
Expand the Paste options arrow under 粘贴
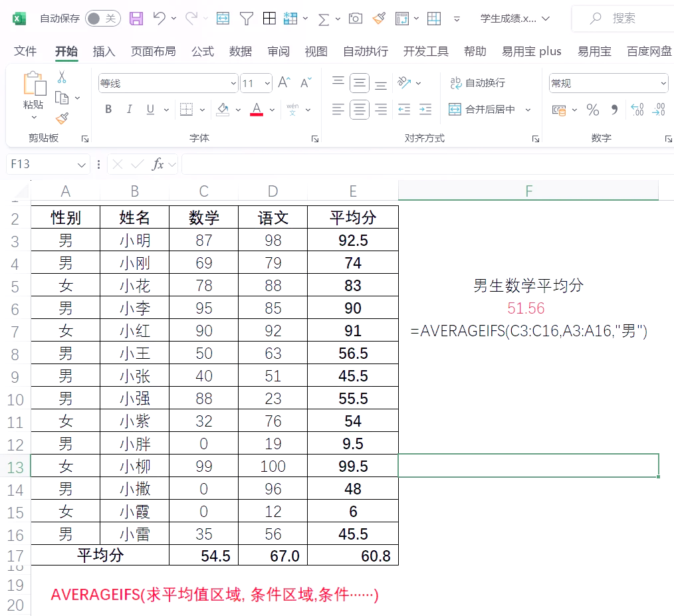pos(34,118)
